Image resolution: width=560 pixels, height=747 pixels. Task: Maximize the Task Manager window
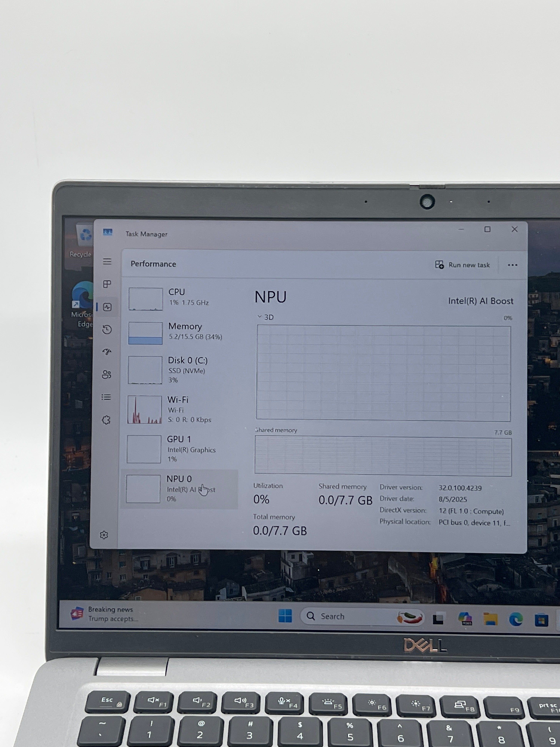[487, 229]
